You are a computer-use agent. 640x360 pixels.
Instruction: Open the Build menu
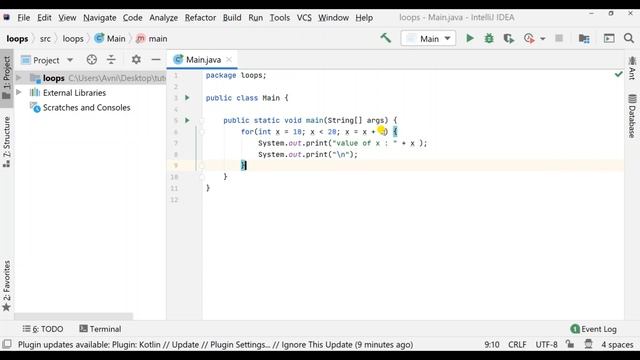232,18
